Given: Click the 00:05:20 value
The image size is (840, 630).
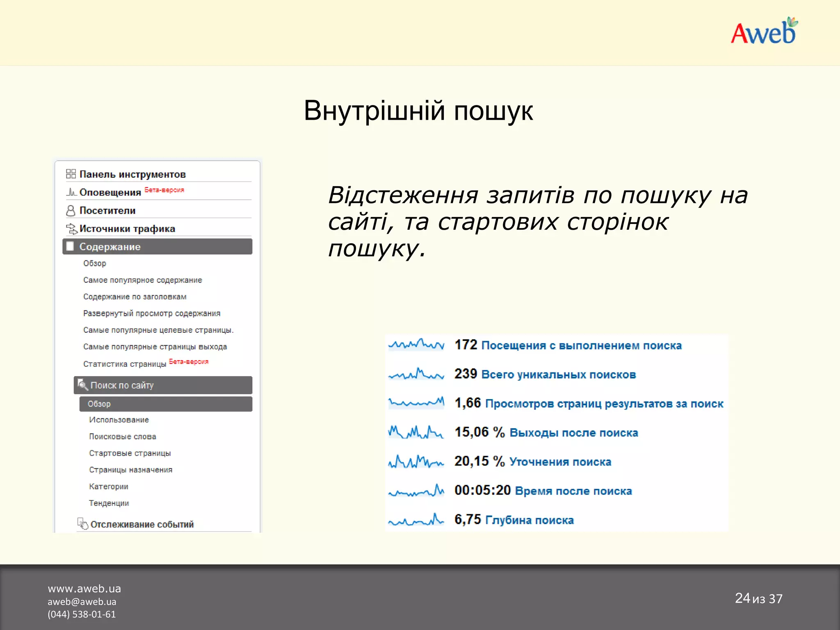Looking at the screenshot, I should [x=483, y=490].
